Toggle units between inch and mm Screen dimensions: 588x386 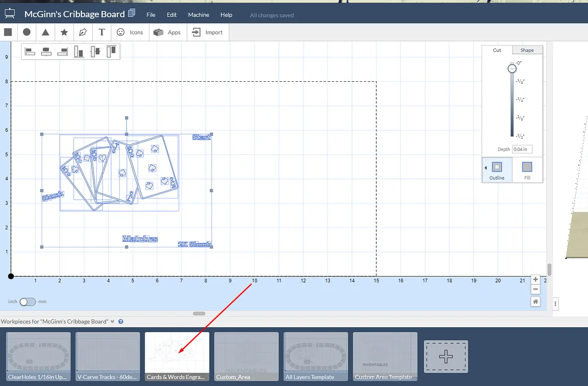[x=27, y=302]
